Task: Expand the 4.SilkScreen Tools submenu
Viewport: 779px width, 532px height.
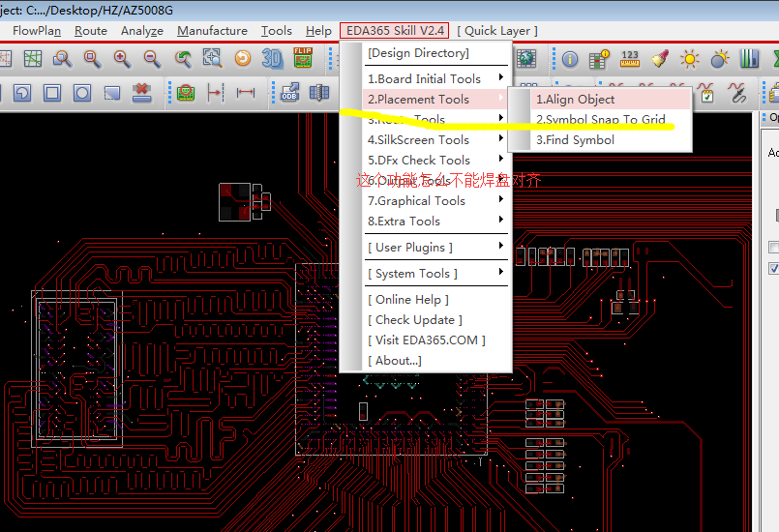Action: (435, 140)
